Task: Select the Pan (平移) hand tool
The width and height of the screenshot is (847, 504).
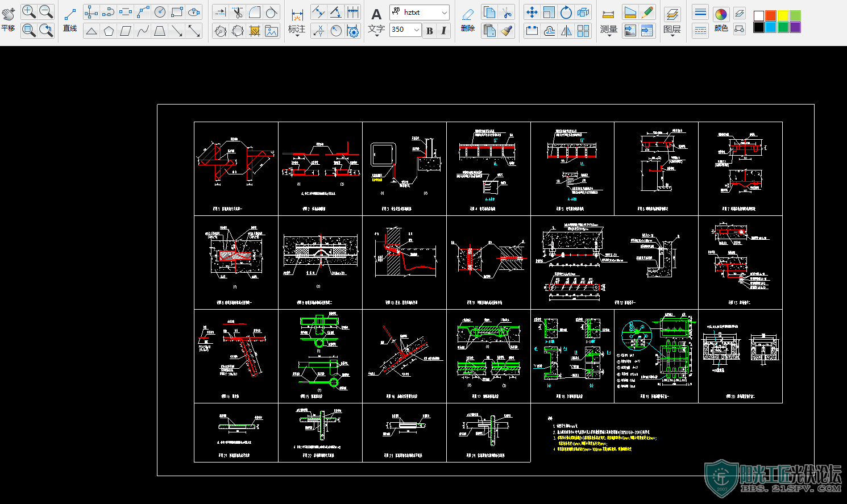Action: coord(8,19)
